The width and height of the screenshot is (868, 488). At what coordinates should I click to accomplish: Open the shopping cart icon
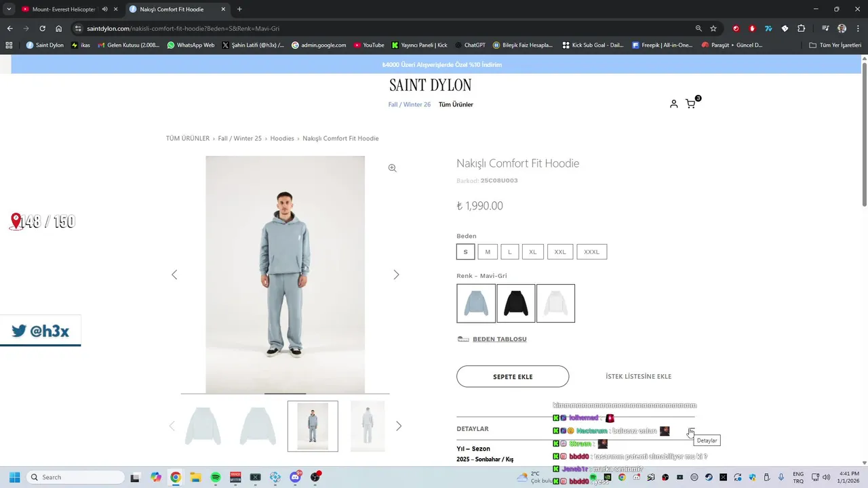point(690,104)
